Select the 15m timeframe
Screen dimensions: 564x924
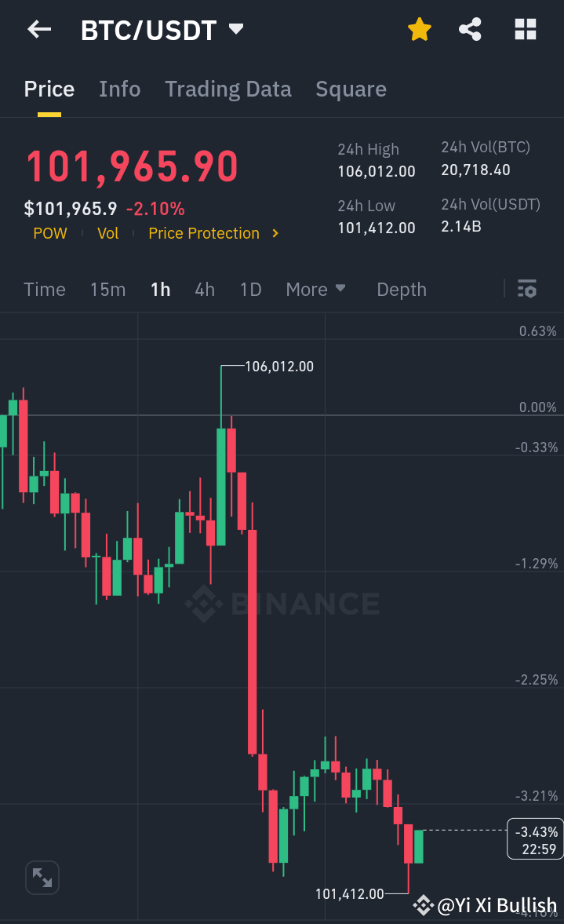107,289
